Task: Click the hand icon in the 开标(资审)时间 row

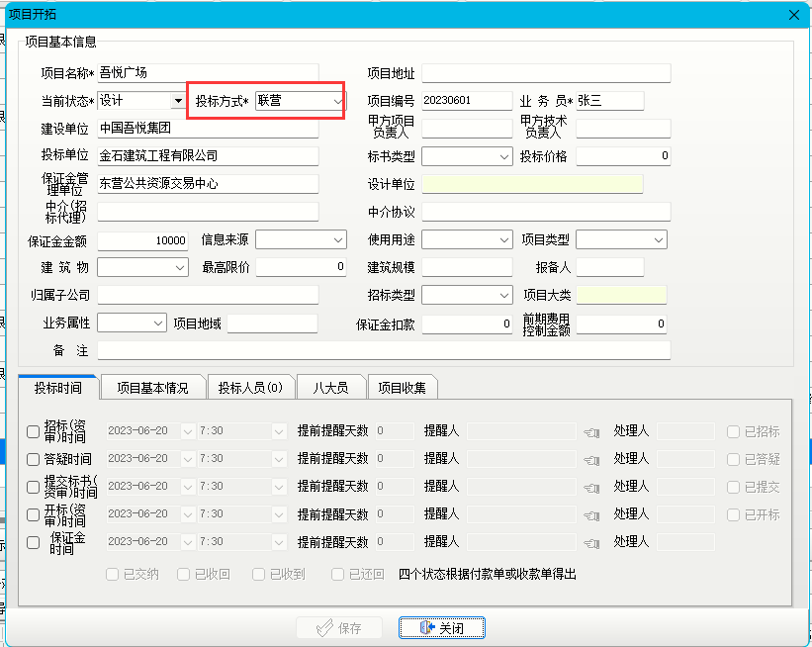Action: click(x=591, y=514)
